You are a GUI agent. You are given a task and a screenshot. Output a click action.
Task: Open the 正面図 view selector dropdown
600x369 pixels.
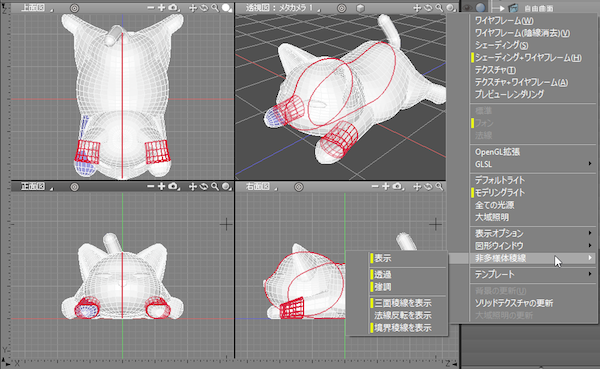point(37,186)
